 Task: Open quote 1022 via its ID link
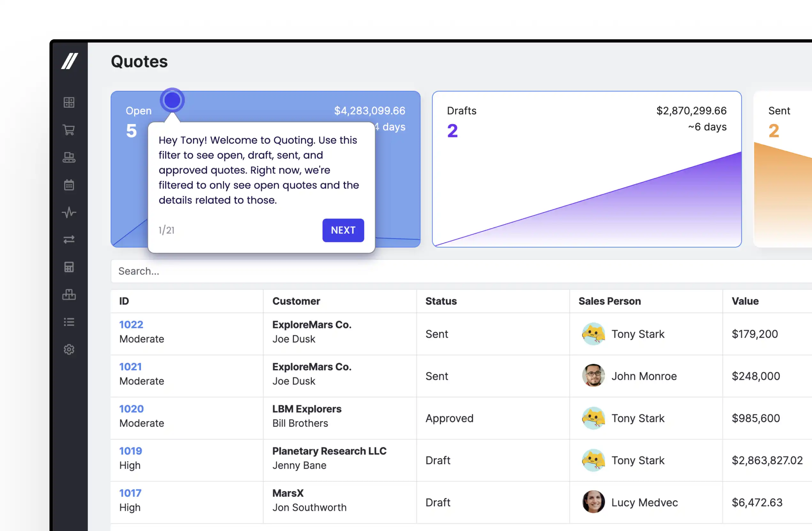(131, 324)
